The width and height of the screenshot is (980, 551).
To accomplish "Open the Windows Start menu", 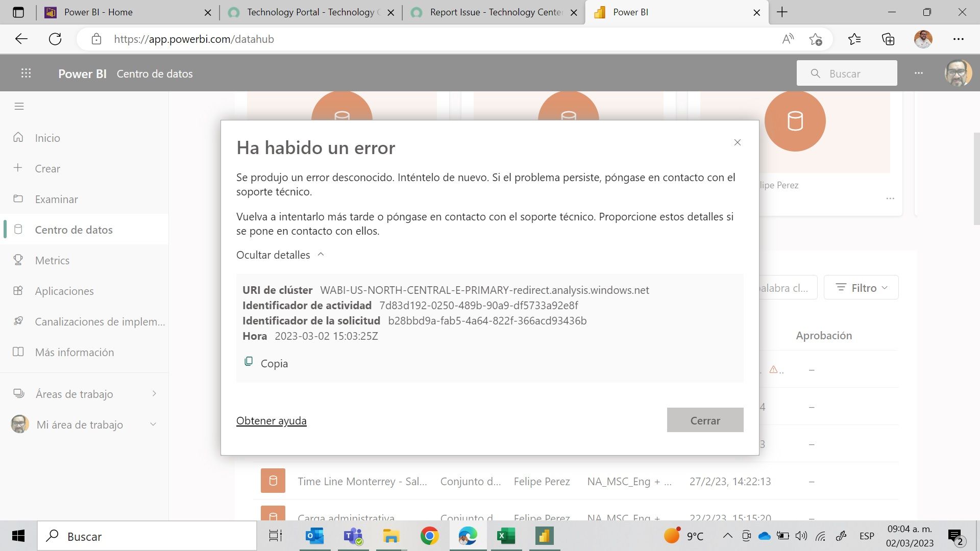I will coord(18,536).
